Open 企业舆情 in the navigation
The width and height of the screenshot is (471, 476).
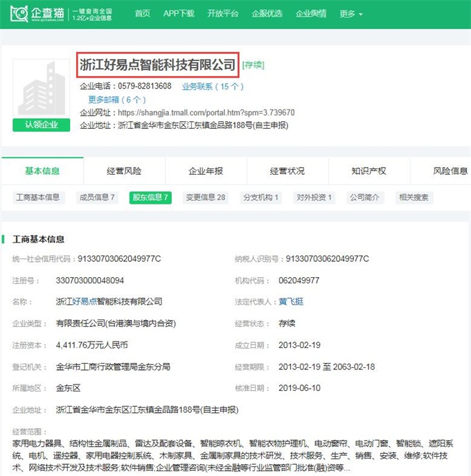(x=311, y=14)
